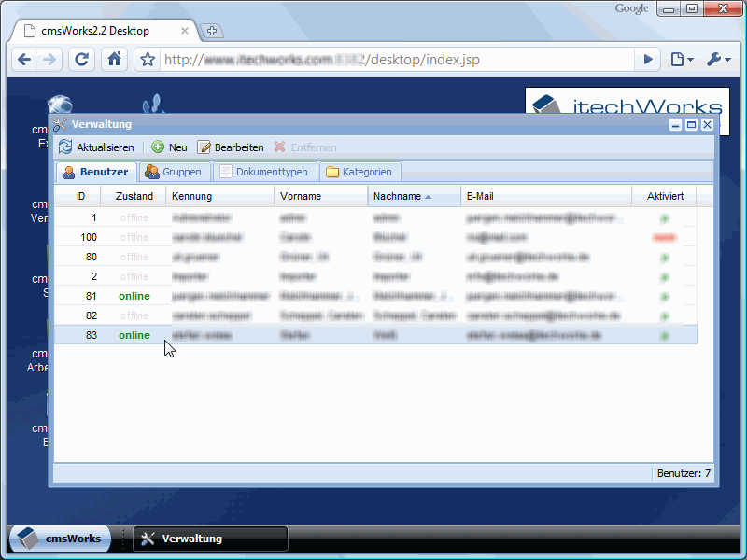The height and width of the screenshot is (560, 747).
Task: Click the Nachname column sort arrow
Action: (x=428, y=197)
